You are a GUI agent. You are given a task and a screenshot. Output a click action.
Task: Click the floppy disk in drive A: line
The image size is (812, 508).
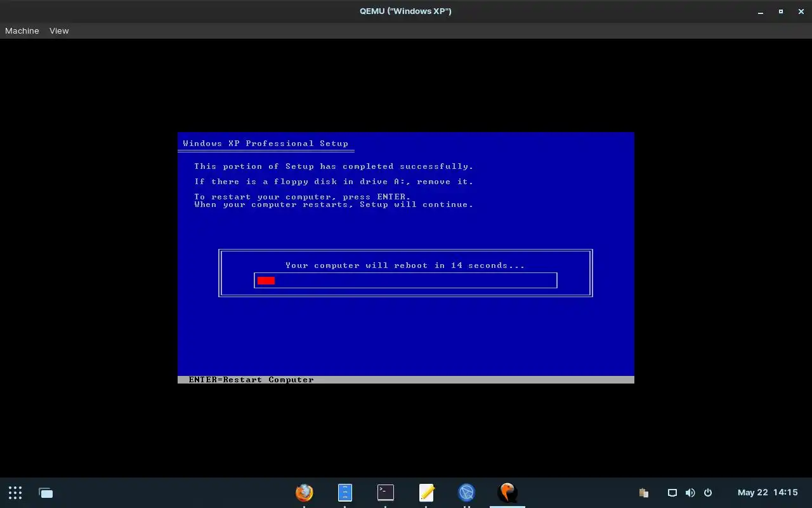(334, 182)
